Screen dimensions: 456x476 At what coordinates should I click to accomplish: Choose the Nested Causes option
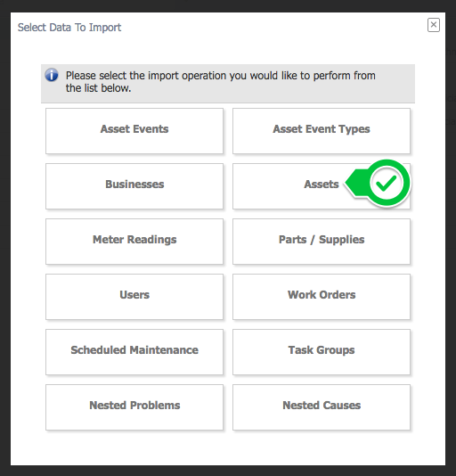click(322, 407)
